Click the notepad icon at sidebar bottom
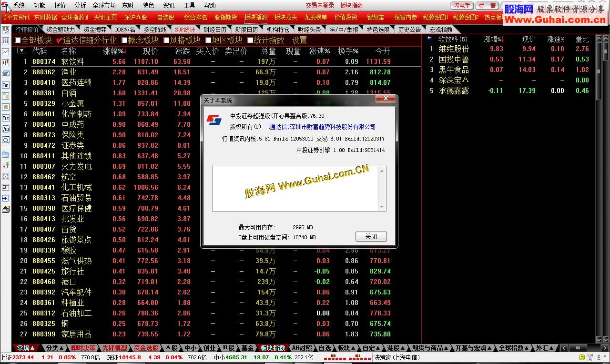The width and height of the screenshot is (610, 364). (x=6, y=209)
